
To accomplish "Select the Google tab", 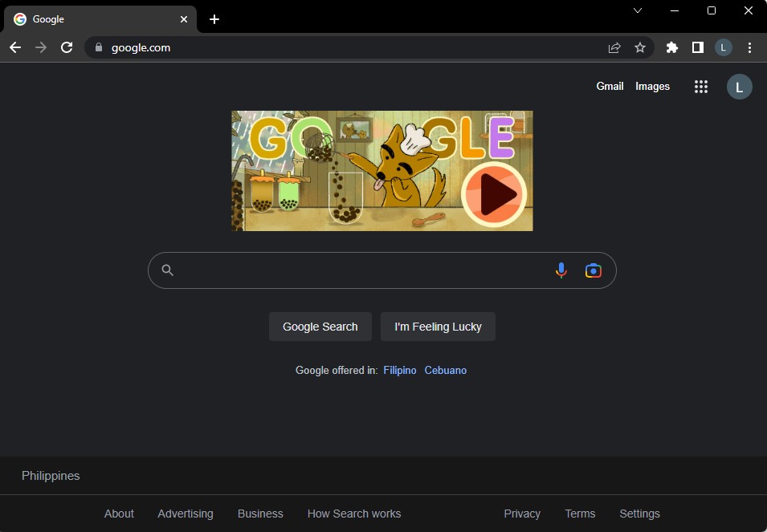I will pyautogui.click(x=100, y=19).
